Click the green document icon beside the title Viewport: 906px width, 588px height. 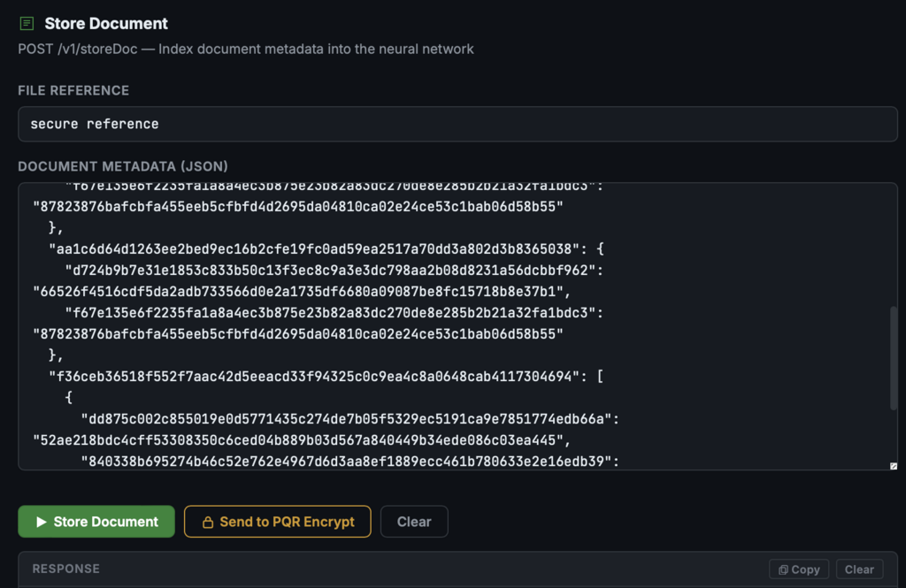click(27, 23)
